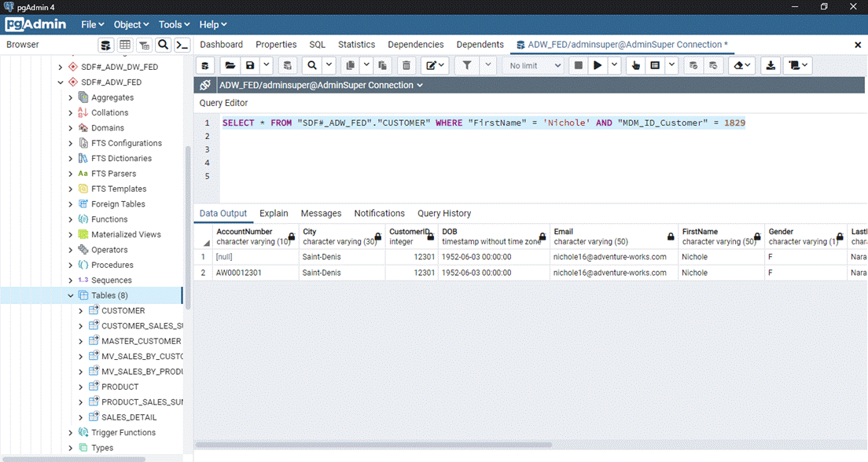Screen dimensions: 868x462
Task: Select the SALES_DETAIL table in tree
Action: click(x=129, y=417)
